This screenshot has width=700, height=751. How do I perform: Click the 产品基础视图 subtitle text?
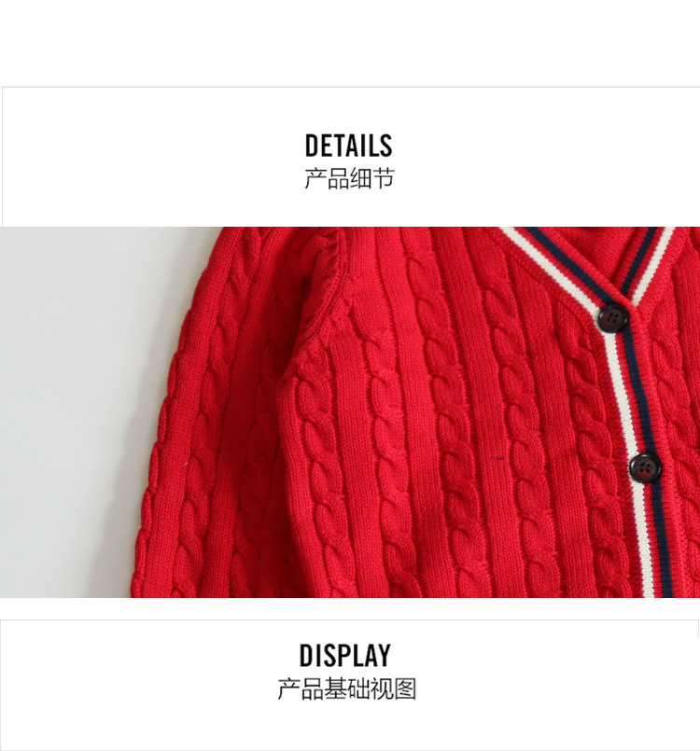tap(347, 688)
